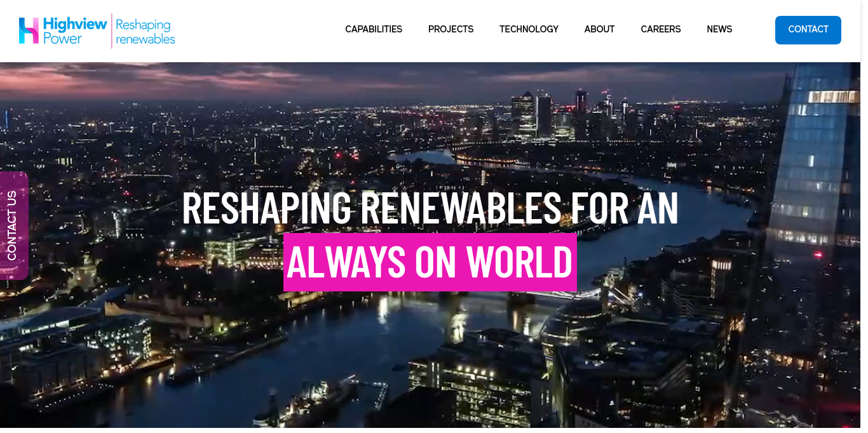Go to the Projects page
Screen dimensions: 868x433
tap(451, 29)
